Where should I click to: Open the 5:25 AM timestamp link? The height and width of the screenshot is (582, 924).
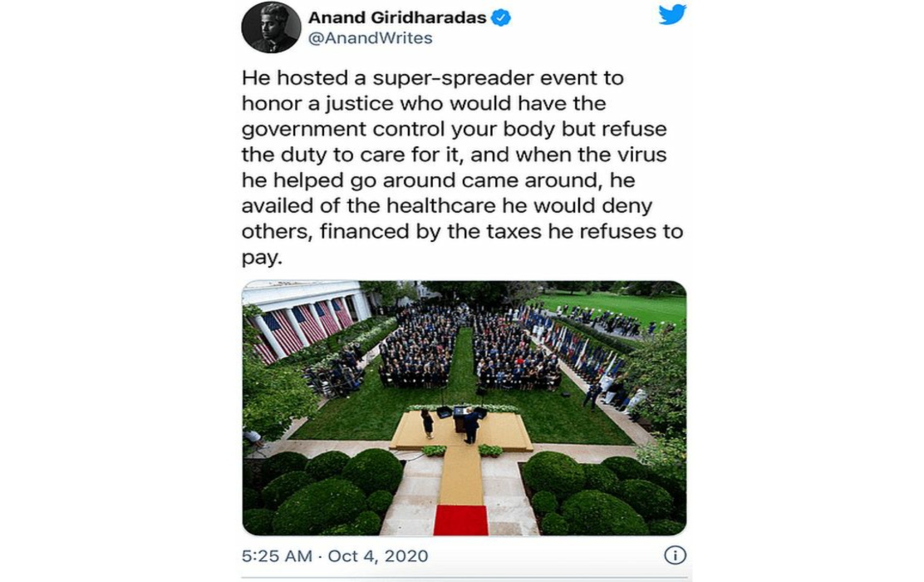277,555
